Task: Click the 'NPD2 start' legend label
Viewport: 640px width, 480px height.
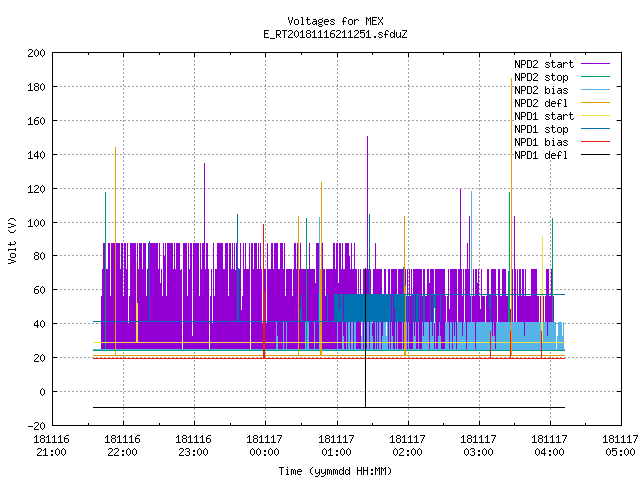Action: 544,64
